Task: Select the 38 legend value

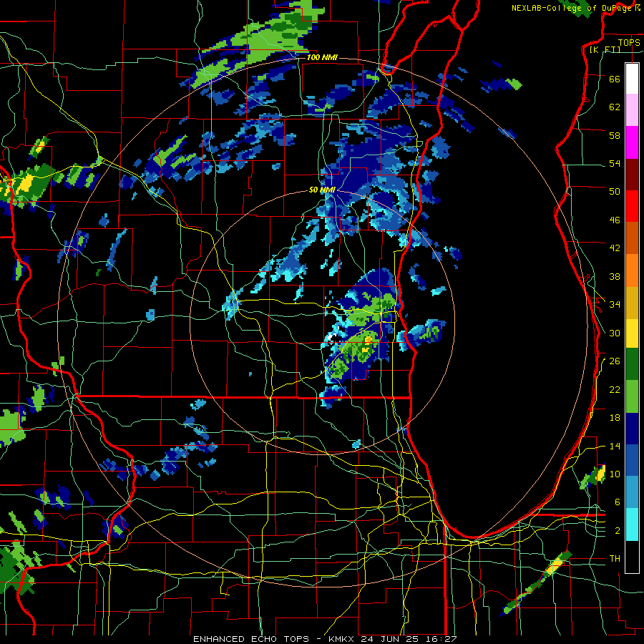Action: (615, 276)
